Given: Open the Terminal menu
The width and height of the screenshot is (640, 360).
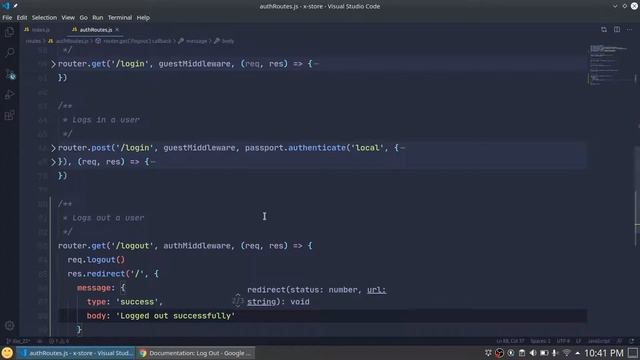Looking at the screenshot, I should (120, 18).
